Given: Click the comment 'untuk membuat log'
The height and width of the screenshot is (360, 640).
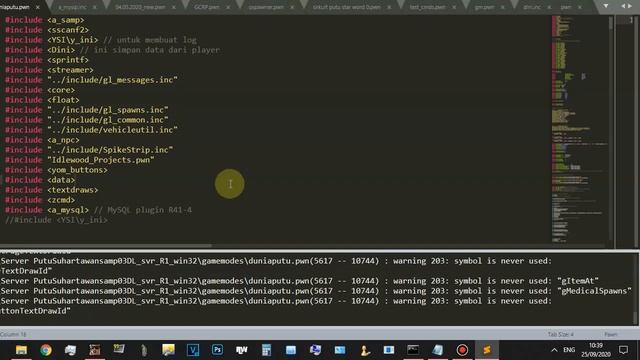Looking at the screenshot, I should pyautogui.click(x=156, y=40).
